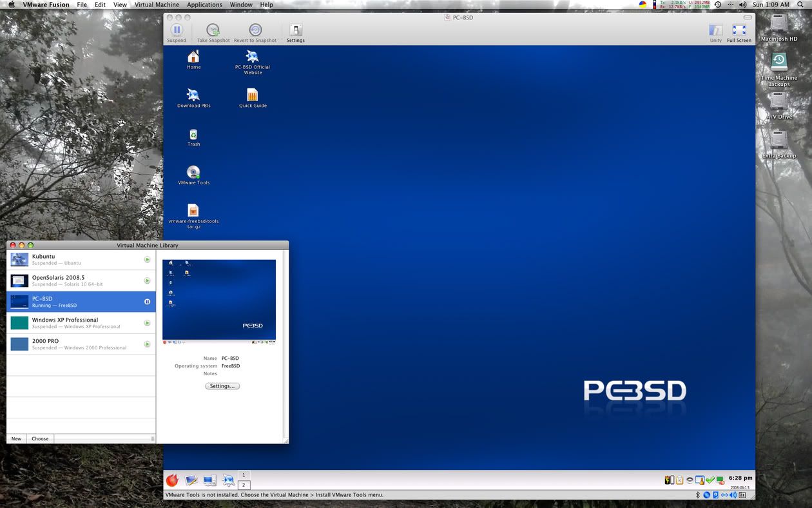Pause the running PC-BSD VM in library
The image size is (812, 508).
[147, 302]
